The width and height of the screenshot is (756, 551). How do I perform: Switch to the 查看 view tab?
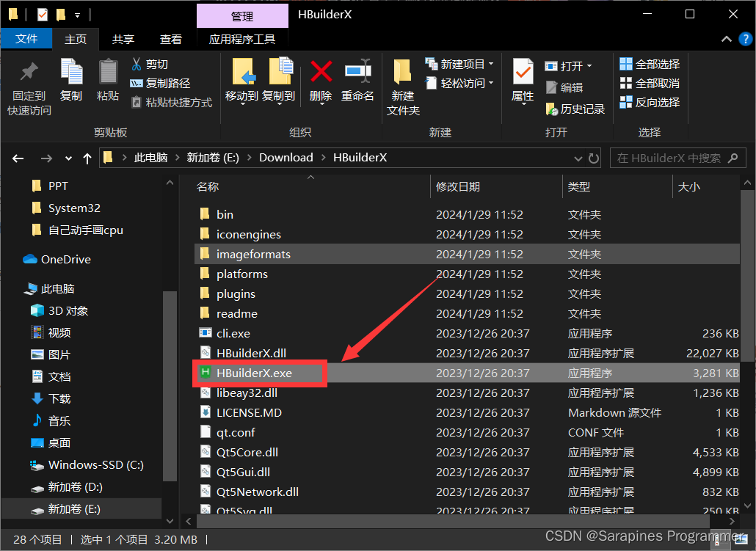click(171, 39)
